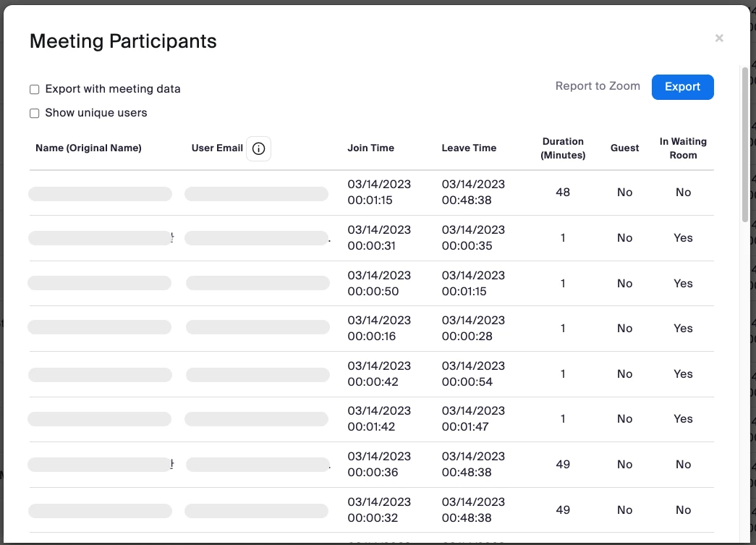Open the Report to Zoom link
The height and width of the screenshot is (545, 756).
coord(598,86)
